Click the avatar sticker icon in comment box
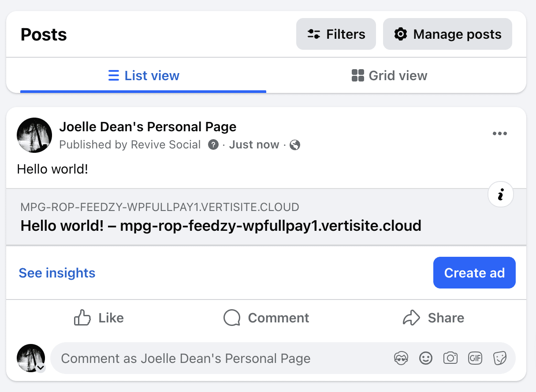536x392 pixels. click(401, 359)
